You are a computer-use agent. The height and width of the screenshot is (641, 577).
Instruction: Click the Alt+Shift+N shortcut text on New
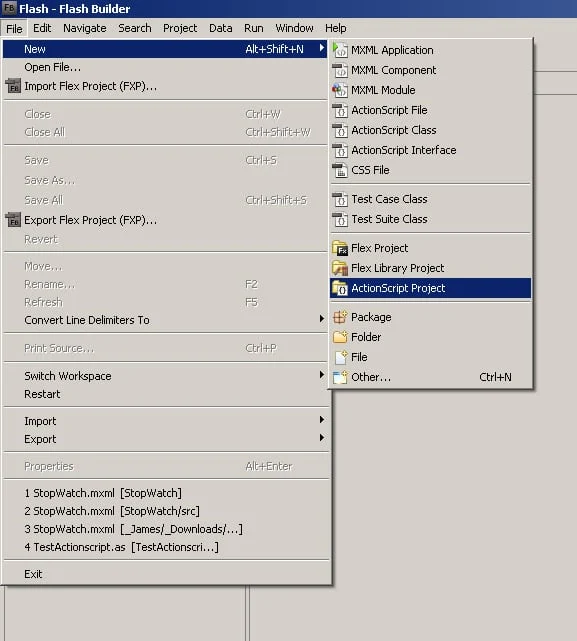pos(274,49)
